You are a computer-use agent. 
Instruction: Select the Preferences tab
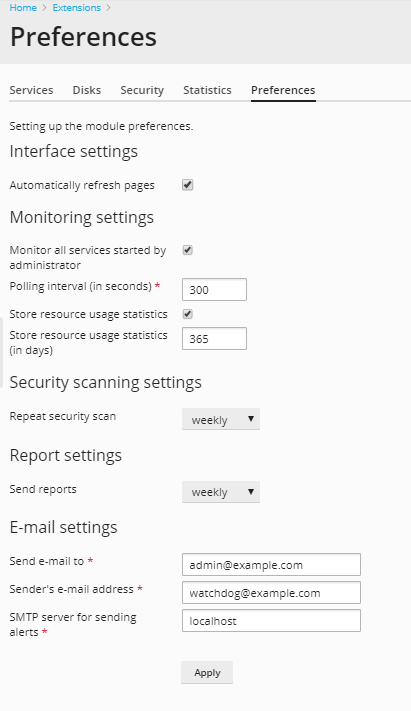283,90
